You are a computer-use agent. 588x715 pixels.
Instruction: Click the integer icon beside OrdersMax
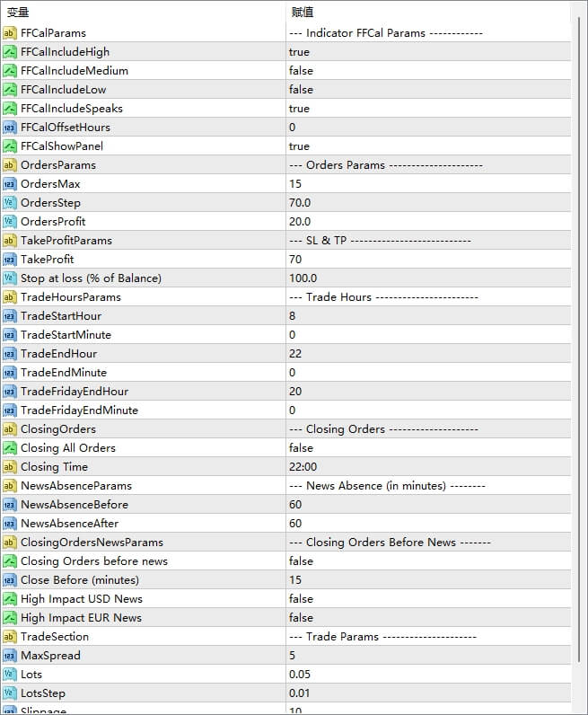9,184
